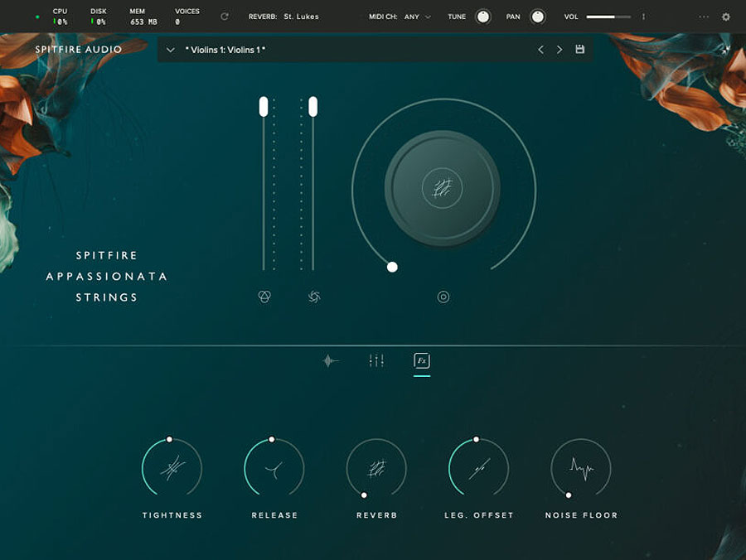Click the swirl icon below right slider
Image resolution: width=746 pixels, height=560 pixels.
point(314,297)
